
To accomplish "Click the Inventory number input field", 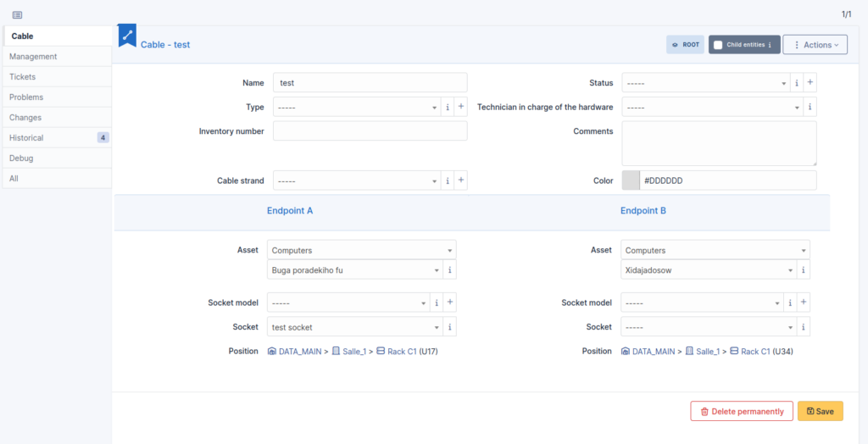I will 370,131.
